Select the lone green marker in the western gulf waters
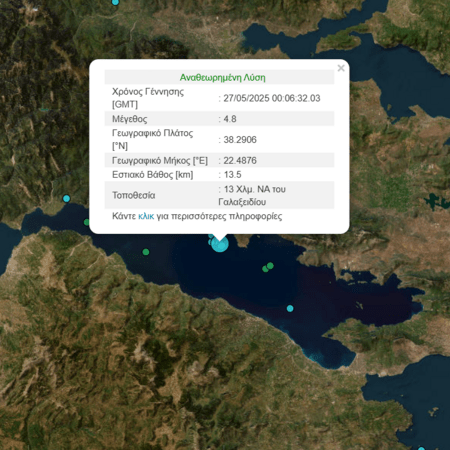The image size is (450, 450). [x=146, y=252]
